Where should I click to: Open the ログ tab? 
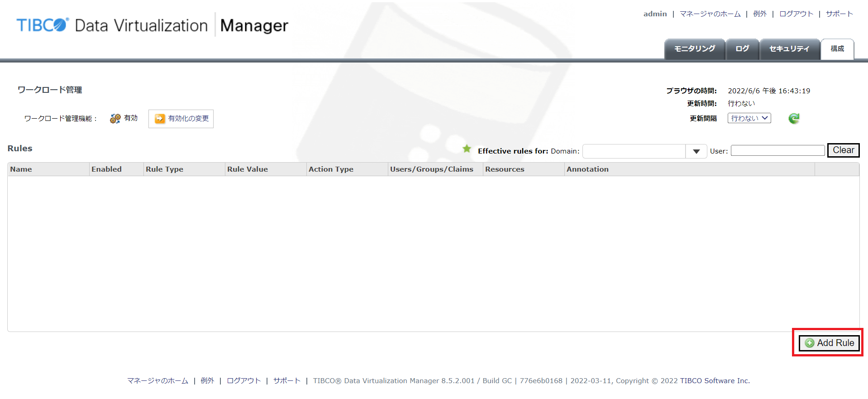742,49
